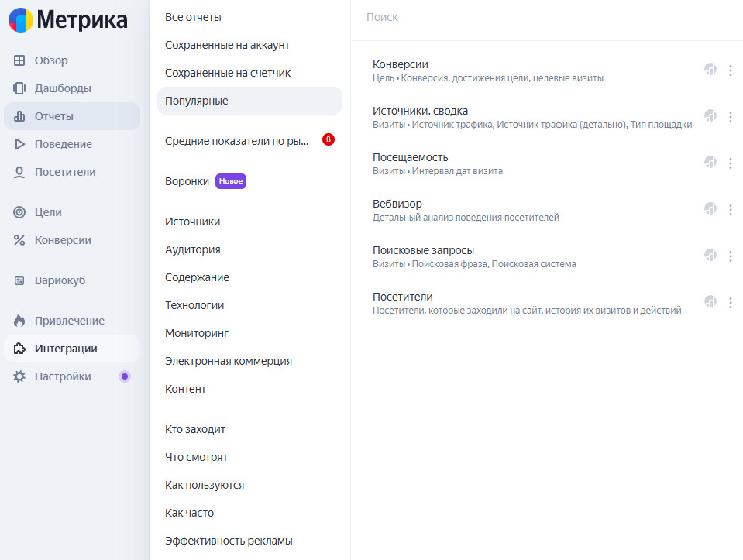Open the Посетители report link

(402, 297)
